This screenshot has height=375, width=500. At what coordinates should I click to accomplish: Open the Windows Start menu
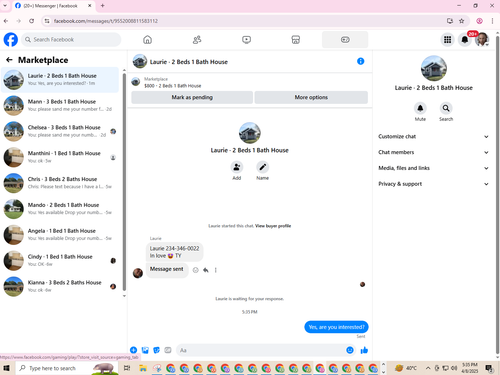6,368
